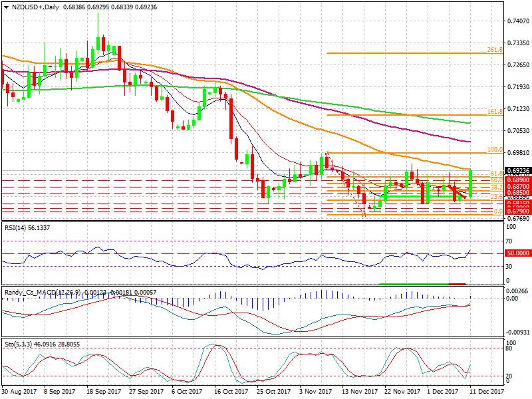The height and width of the screenshot is (399, 532).
Task: Click the current price tag 0.69236
Action: click(x=517, y=171)
